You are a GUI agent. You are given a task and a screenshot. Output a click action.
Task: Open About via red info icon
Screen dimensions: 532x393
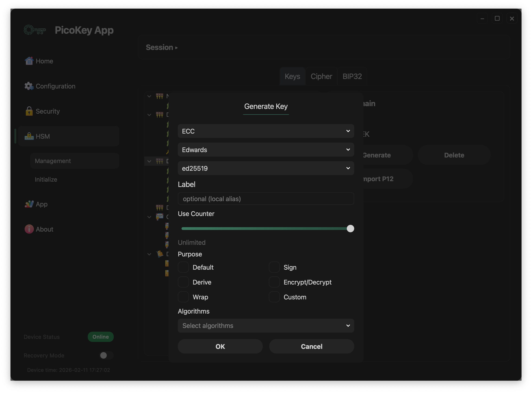(x=29, y=229)
